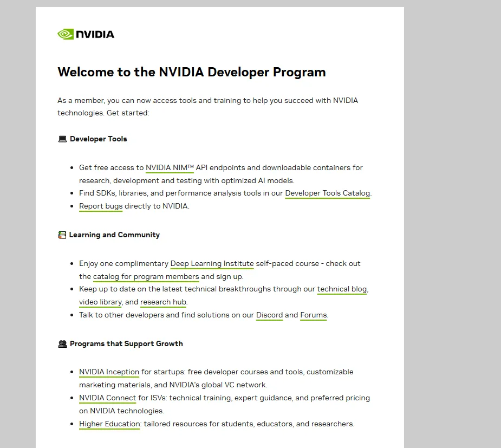Click the Developer Tools section heading
This screenshot has height=448, width=501.
pyautogui.click(x=99, y=139)
